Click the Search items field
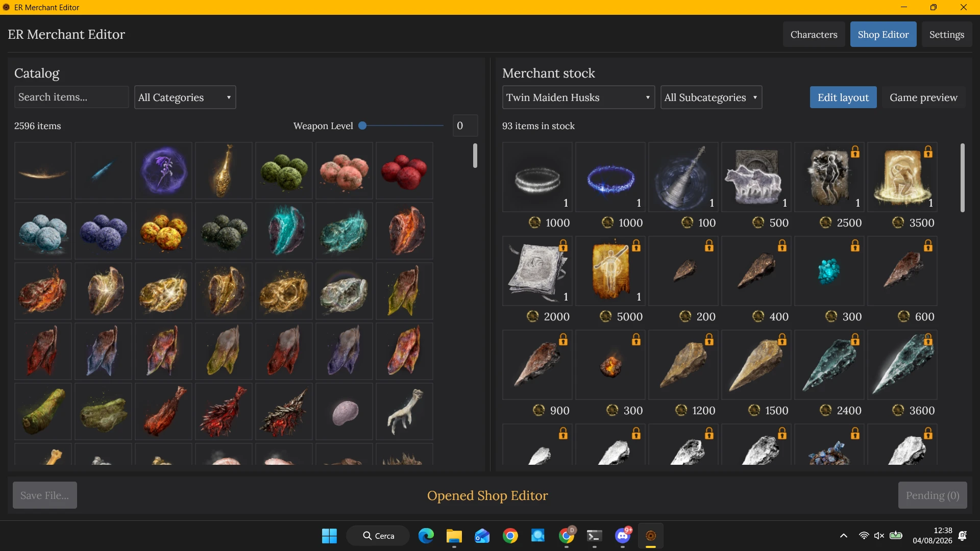This screenshot has height=551, width=980. pos(71,97)
